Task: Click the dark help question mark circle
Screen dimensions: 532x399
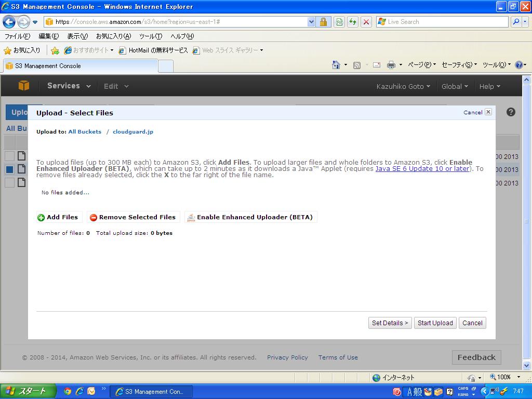Action: pyautogui.click(x=511, y=112)
